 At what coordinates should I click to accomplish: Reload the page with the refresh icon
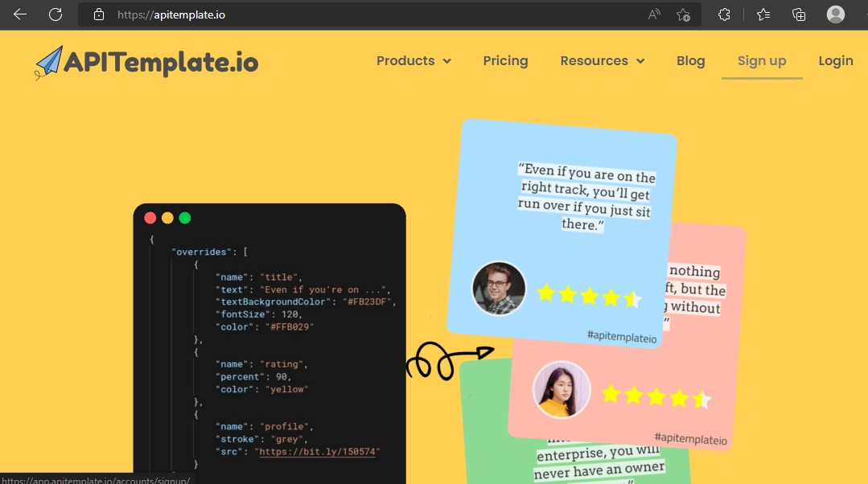(x=56, y=14)
